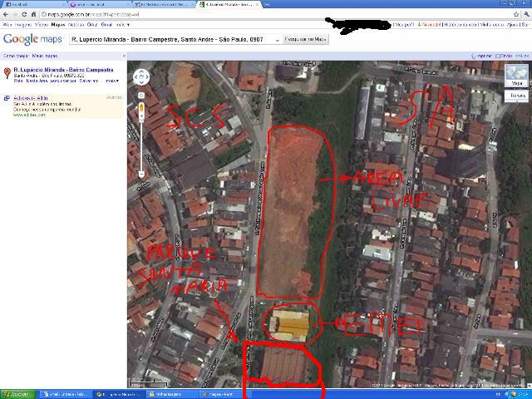The image size is (532, 399).
Task: Click the Link share option
Action: (x=522, y=56)
